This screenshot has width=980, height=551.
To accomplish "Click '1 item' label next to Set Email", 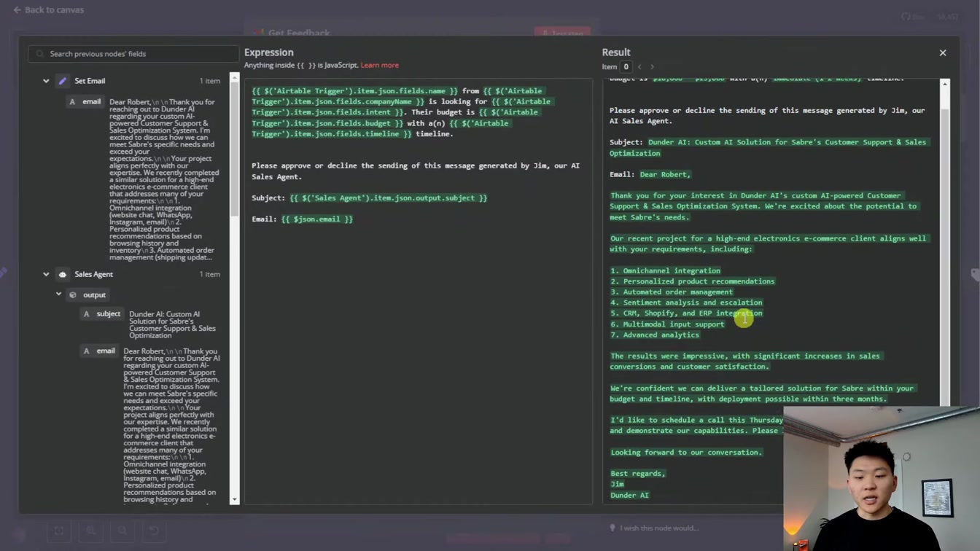I will 210,81.
